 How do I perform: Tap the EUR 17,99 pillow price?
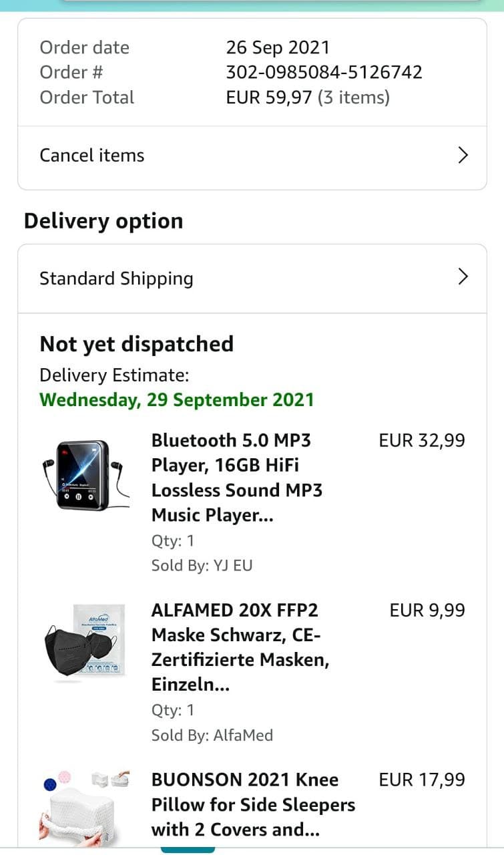pyautogui.click(x=422, y=780)
